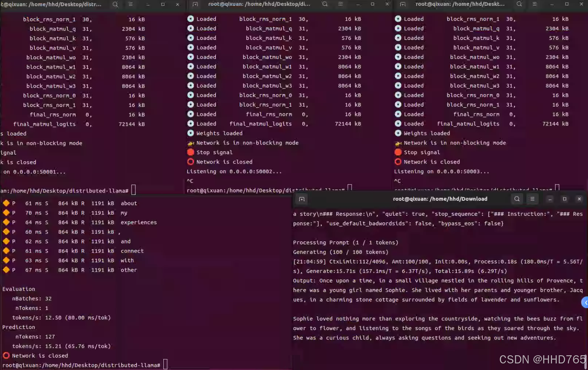The image size is (588, 370).
Task: Click 'Listening on 0.0.0.0:50002...' line
Action: 234,171
